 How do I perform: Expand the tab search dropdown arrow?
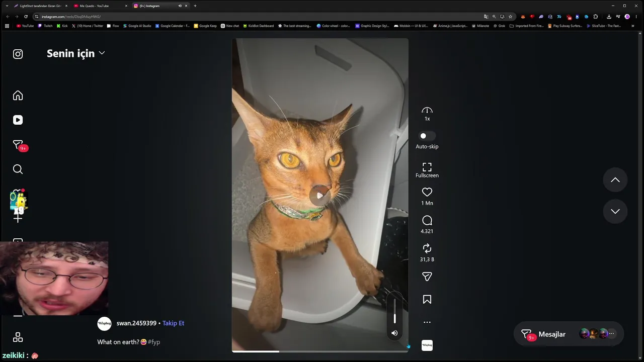7,6
